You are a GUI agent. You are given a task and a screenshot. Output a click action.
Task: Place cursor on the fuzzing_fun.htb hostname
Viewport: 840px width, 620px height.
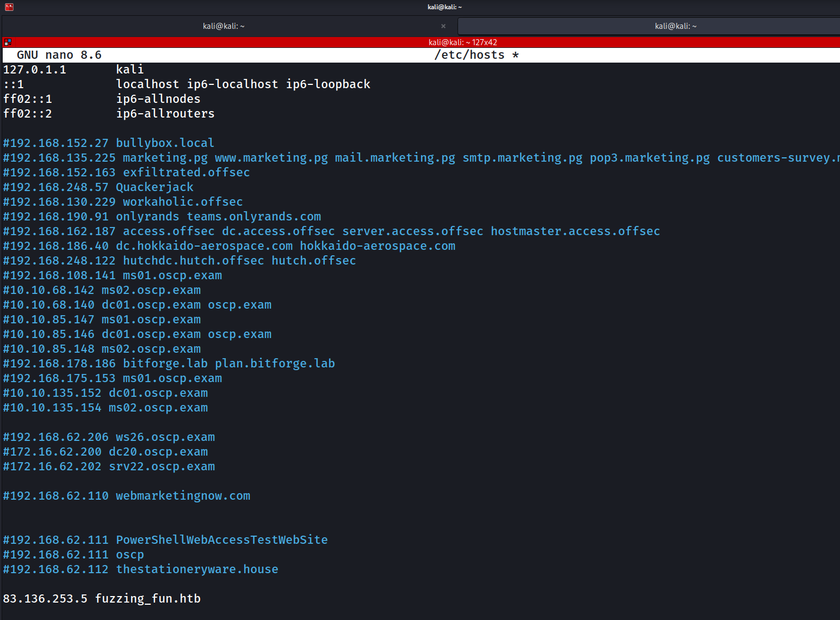(x=147, y=599)
